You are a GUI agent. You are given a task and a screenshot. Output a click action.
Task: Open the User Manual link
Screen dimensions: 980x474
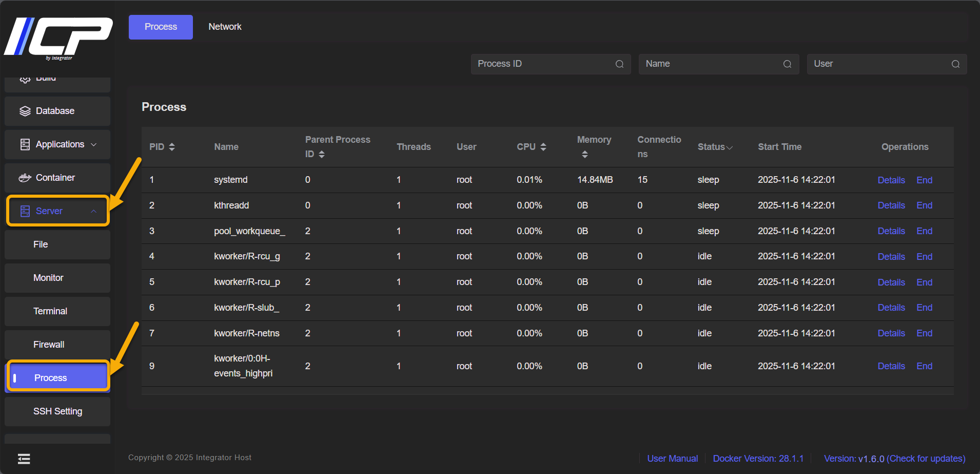point(672,459)
